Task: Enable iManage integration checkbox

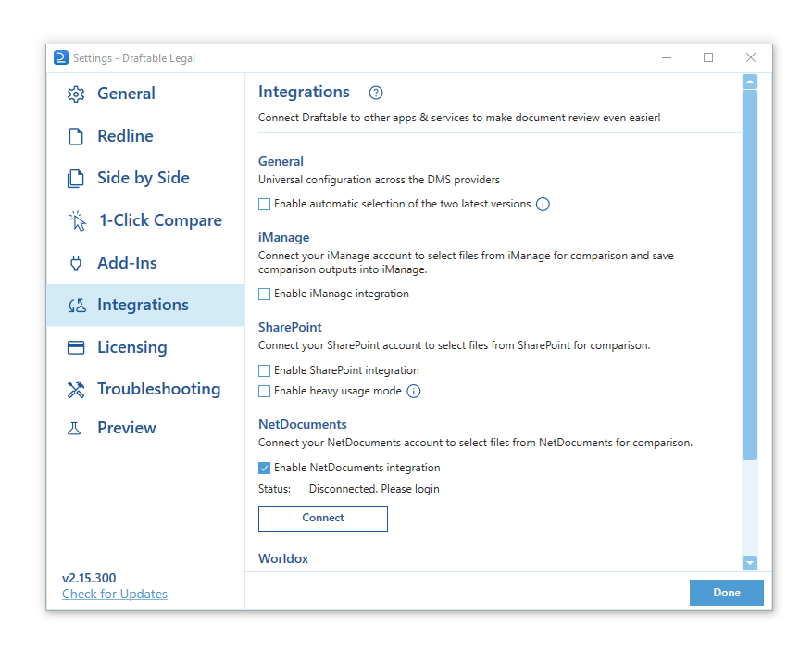Action: (264, 294)
